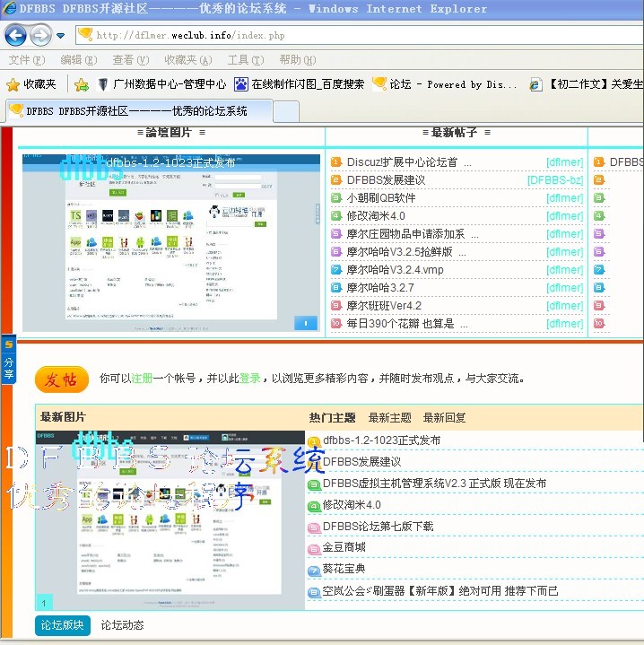This screenshot has height=645, width=644.
Task: Open the recent pages dropdown arrow
Action: 60,36
